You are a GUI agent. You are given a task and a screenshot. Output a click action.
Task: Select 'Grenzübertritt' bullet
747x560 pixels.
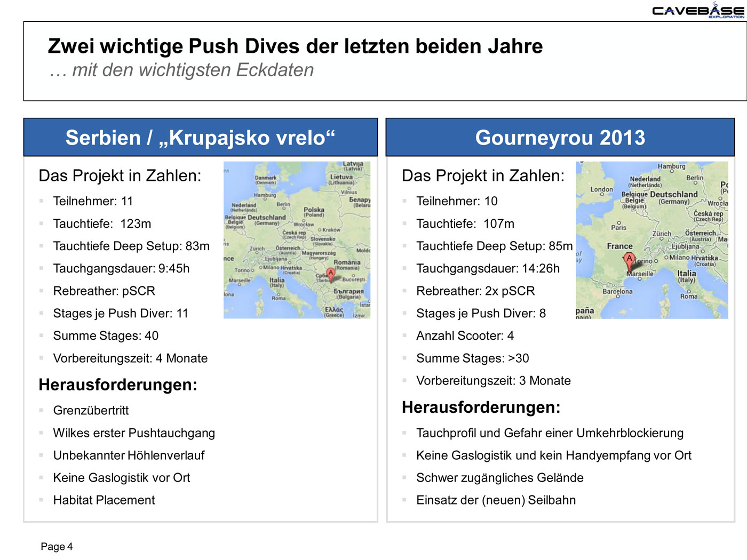[x=91, y=410]
